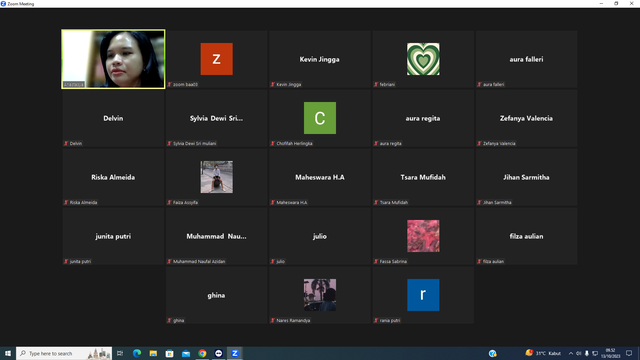Open the Windows Start menu
The width and height of the screenshot is (640, 360).
point(8,353)
